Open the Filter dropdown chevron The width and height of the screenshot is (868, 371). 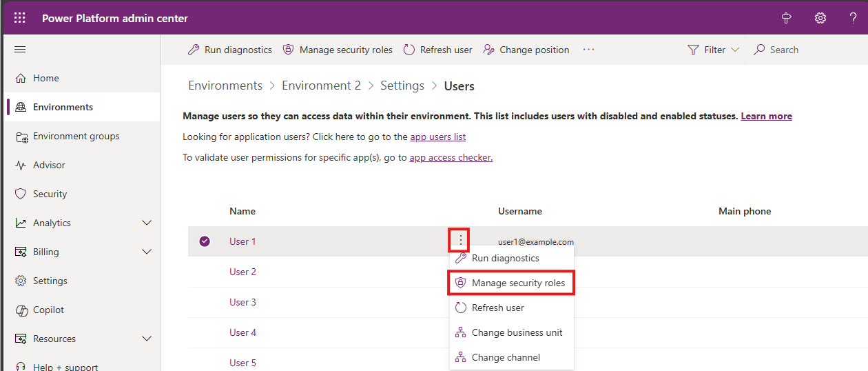pos(735,50)
